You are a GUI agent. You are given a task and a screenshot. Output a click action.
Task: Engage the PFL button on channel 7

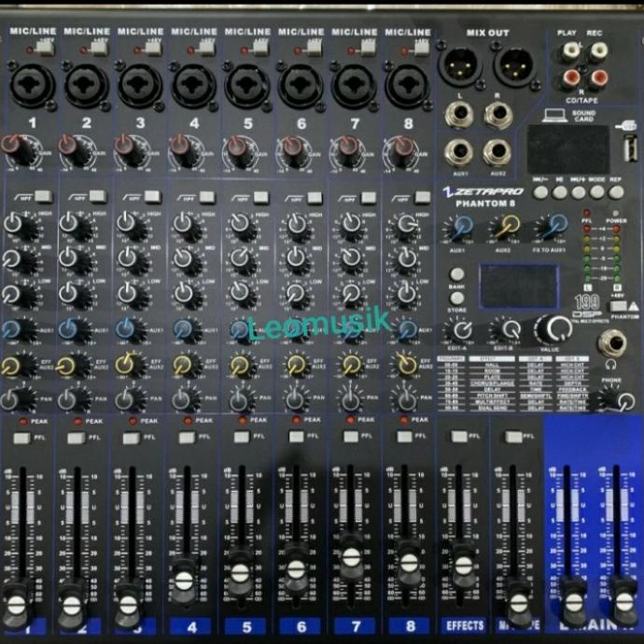351,437
